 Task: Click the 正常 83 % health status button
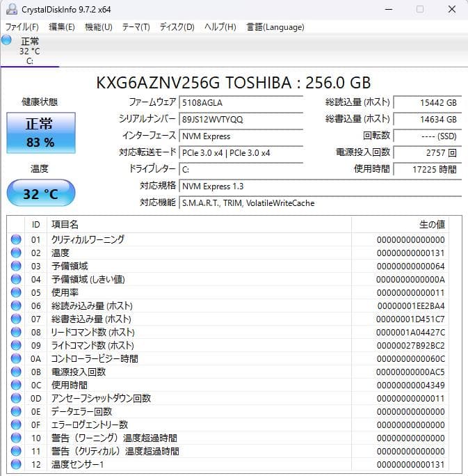(41, 133)
